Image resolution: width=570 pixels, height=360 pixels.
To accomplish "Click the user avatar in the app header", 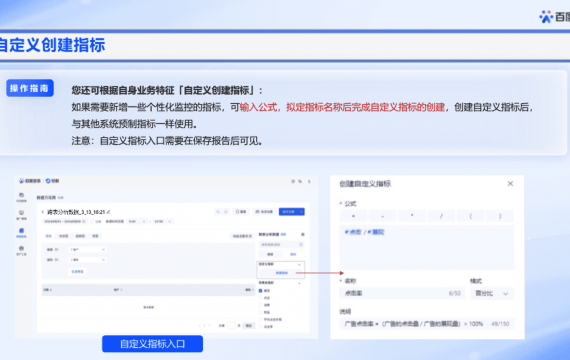I will click(309, 181).
